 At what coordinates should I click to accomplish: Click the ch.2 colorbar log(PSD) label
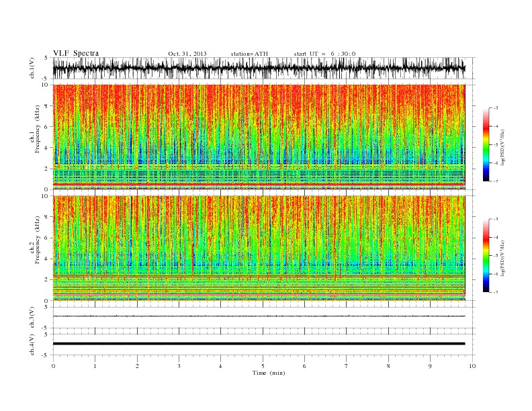pos(502,258)
